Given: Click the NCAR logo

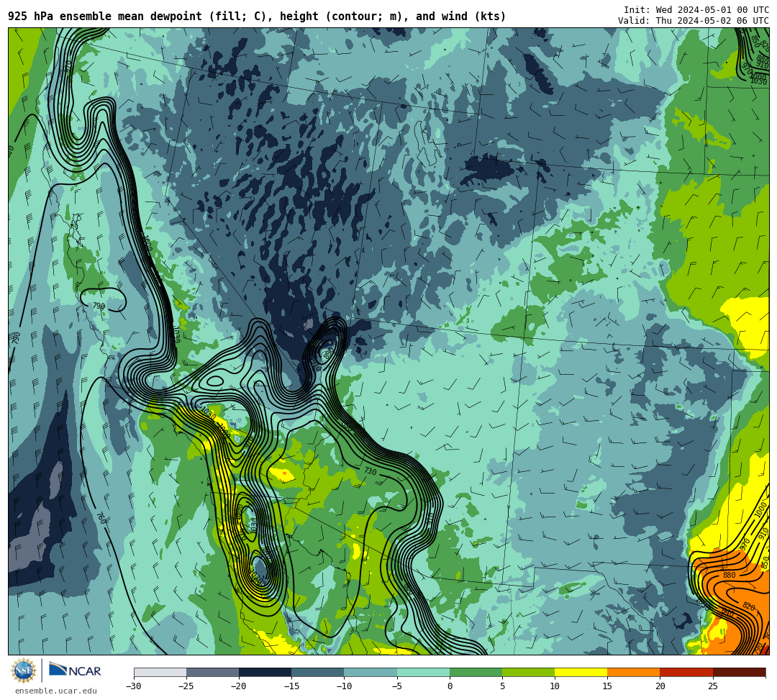Looking at the screenshot, I should [75, 671].
